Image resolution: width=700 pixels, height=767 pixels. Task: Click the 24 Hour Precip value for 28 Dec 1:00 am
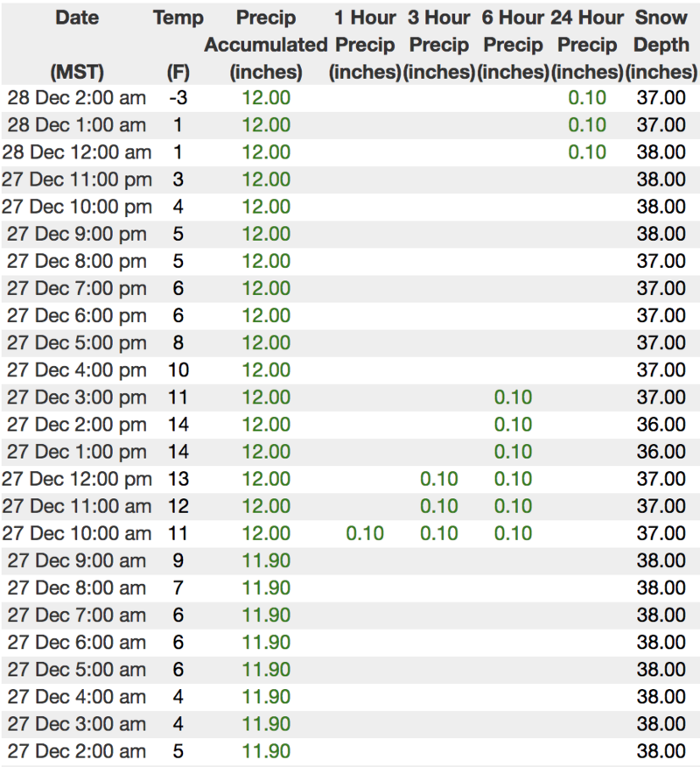tap(587, 125)
